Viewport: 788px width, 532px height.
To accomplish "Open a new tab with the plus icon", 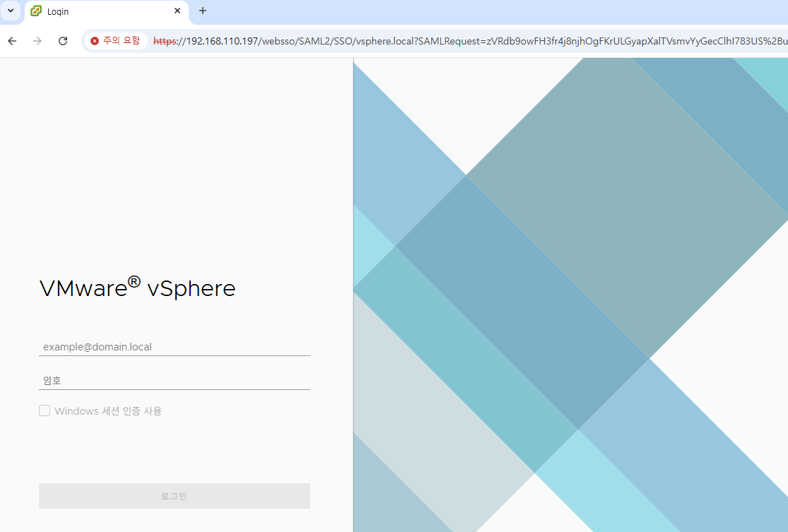I will 203,11.
